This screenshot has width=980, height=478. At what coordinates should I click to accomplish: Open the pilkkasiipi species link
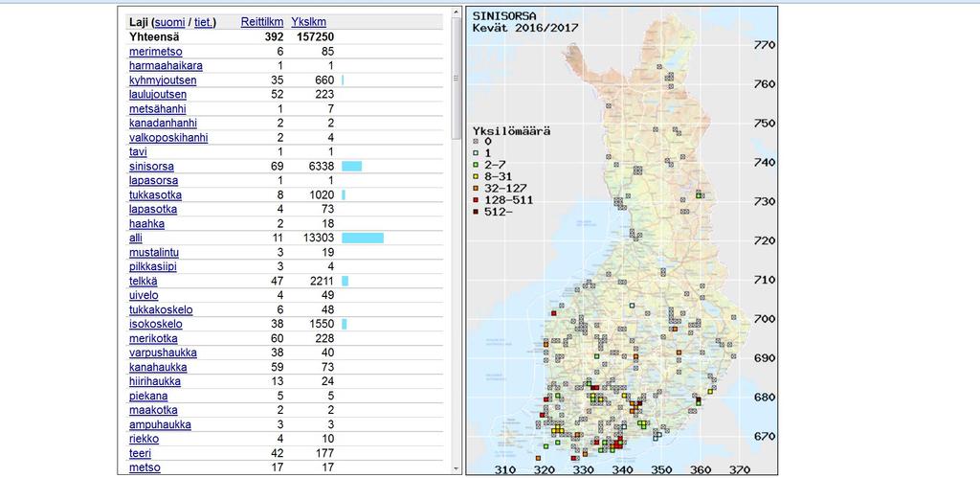(x=152, y=267)
